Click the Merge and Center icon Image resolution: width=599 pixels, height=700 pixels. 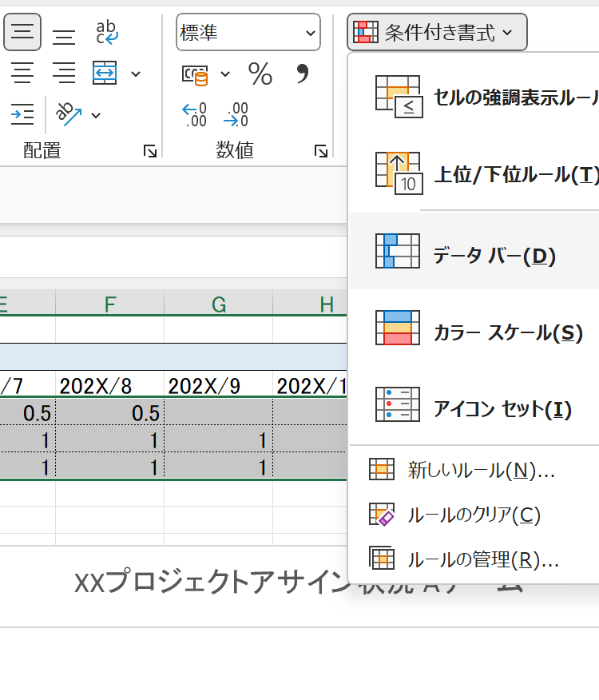click(105, 74)
